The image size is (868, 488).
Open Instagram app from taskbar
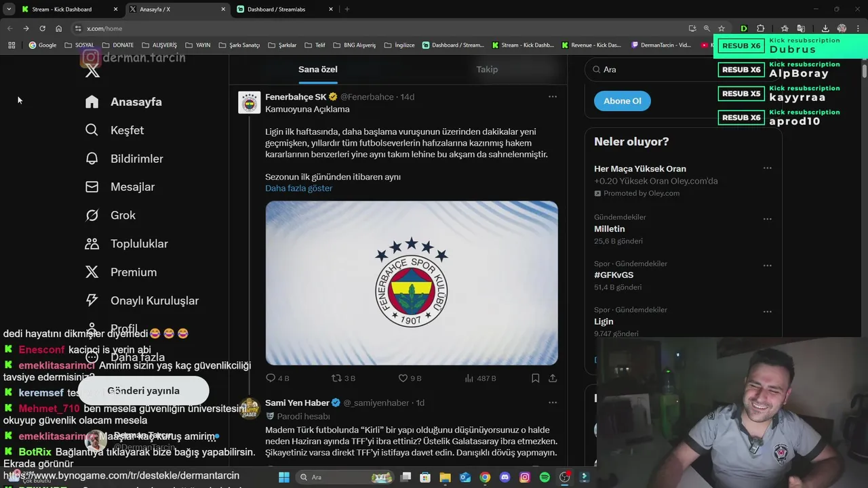(525, 477)
